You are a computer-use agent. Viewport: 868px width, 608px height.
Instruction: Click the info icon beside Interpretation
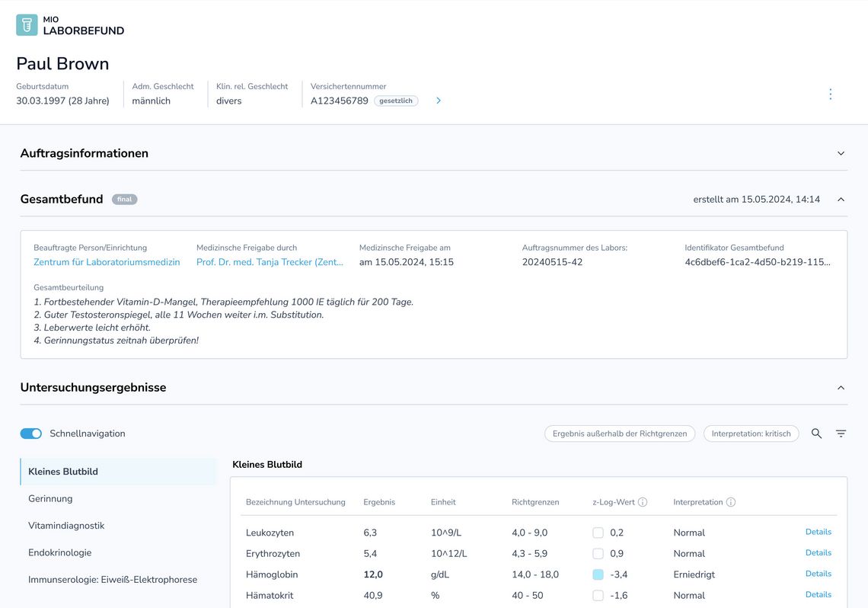(731, 502)
